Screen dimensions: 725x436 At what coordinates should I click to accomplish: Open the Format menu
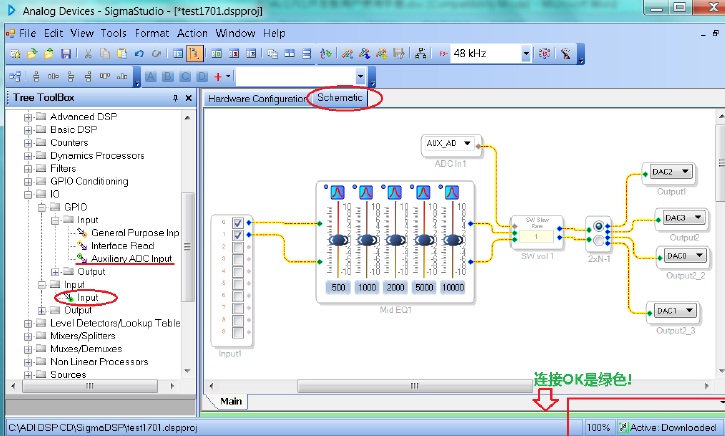tap(152, 33)
